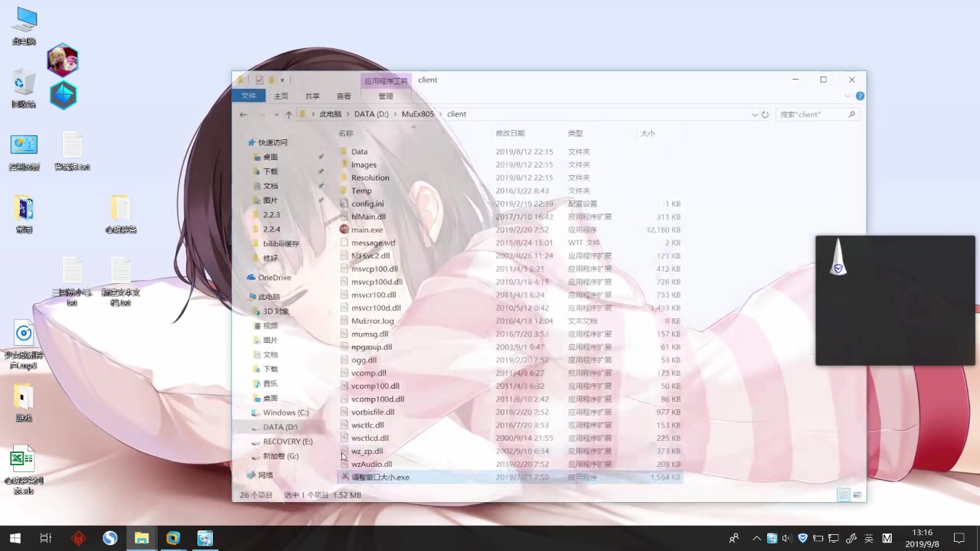
Task: Switch to the 共享 ribbon tab
Action: [x=312, y=96]
